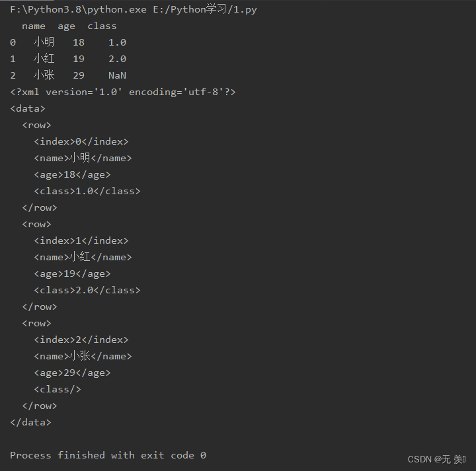Click the closing </data> tag

pos(30,422)
